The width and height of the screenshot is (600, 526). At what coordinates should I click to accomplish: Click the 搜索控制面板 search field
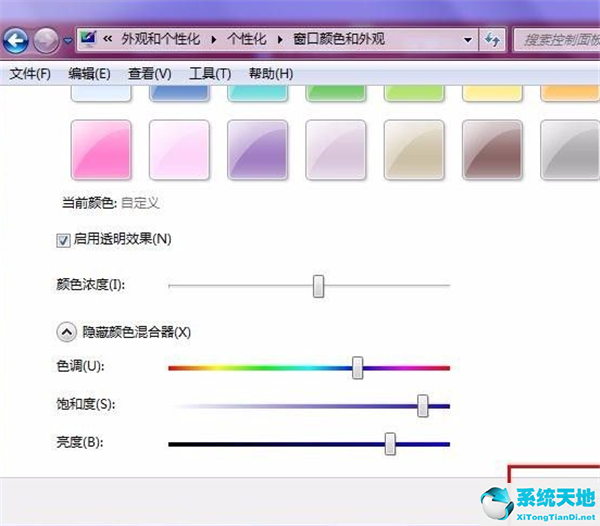(557, 39)
